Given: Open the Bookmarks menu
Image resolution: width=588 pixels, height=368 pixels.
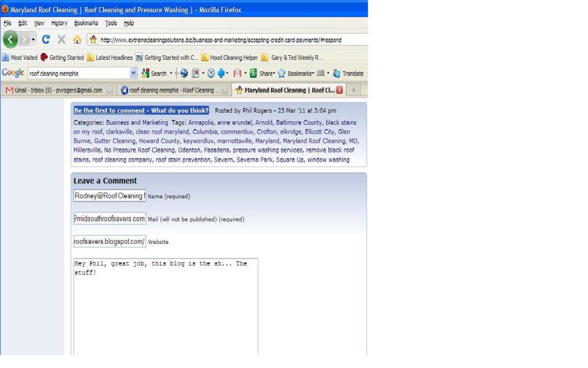Looking at the screenshot, I should (x=86, y=23).
